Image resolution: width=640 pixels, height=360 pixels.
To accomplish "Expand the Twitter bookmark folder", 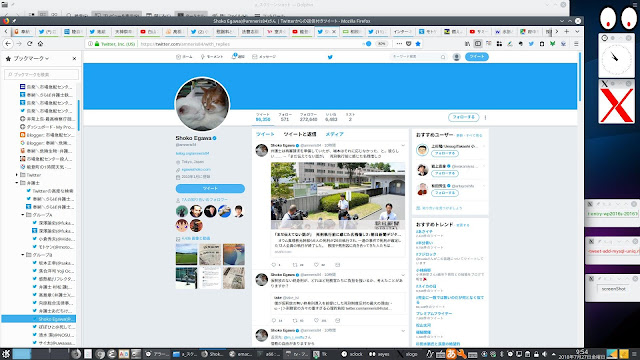I will click(x=17, y=175).
